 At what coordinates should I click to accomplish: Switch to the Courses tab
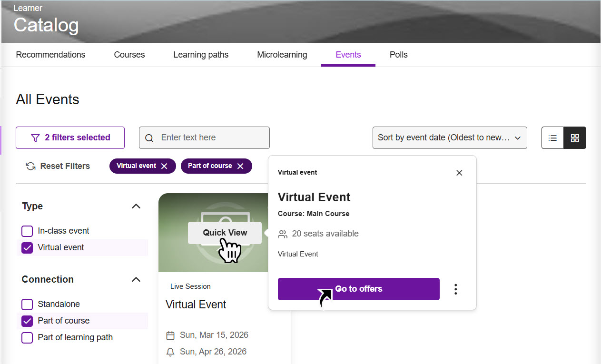coord(129,54)
